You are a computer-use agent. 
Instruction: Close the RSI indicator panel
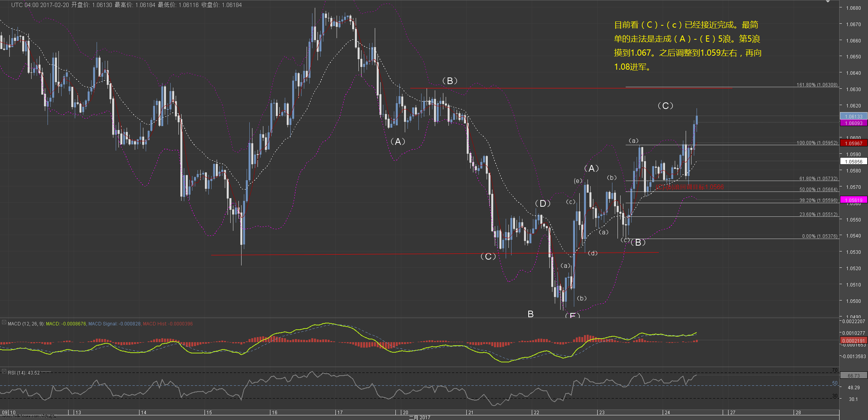point(4,371)
